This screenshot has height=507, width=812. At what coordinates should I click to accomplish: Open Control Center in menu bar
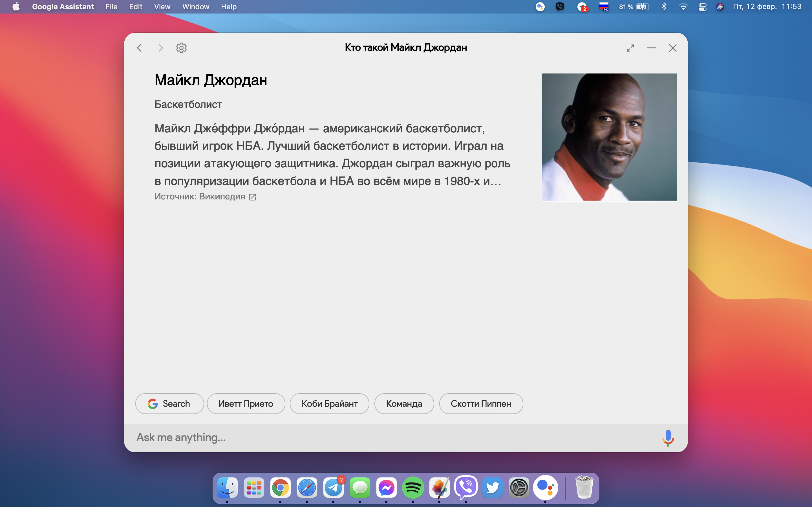click(702, 7)
